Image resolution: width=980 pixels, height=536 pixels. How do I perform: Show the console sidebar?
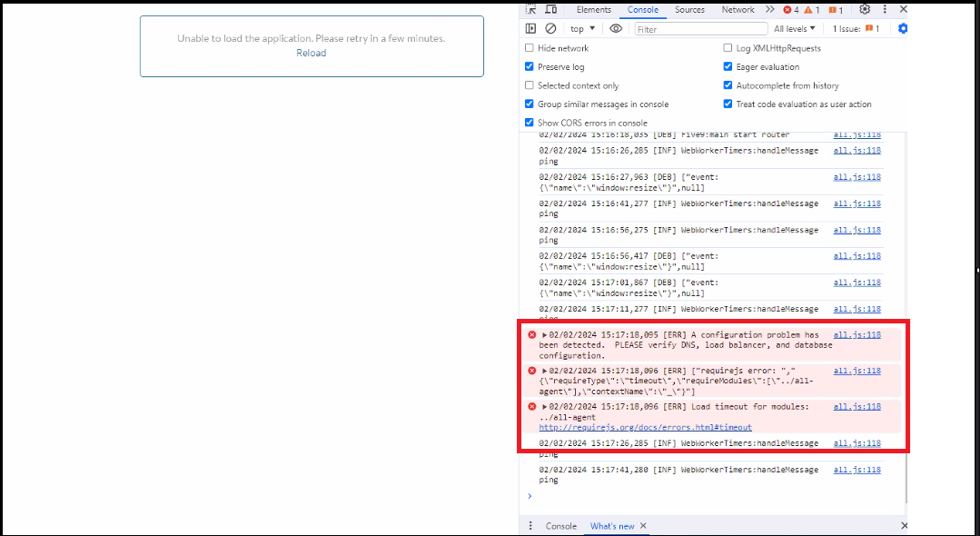coord(530,28)
